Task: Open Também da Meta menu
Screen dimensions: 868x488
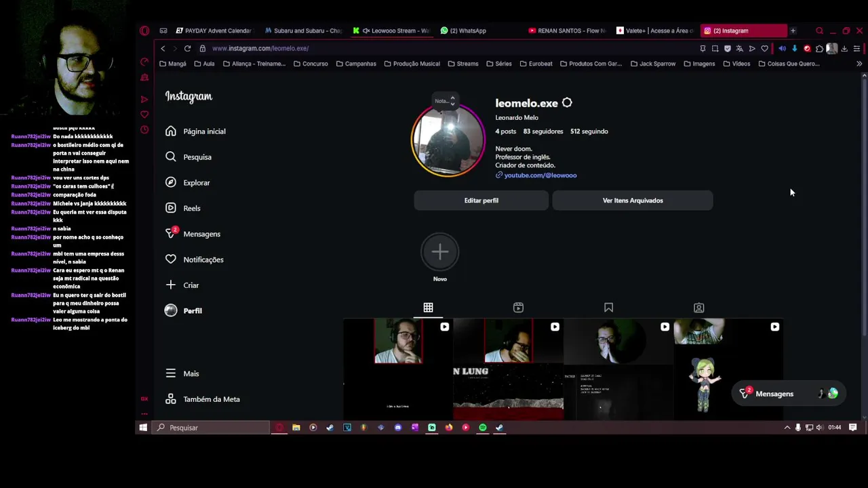Action: click(x=202, y=399)
